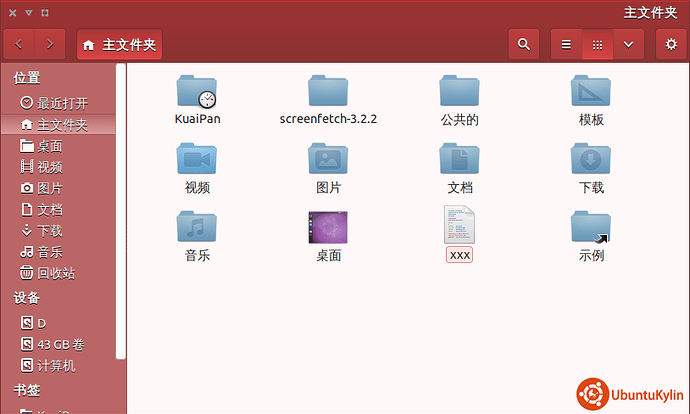This screenshot has height=414, width=690.
Task: Open the view options dropdown arrow
Action: [628, 44]
